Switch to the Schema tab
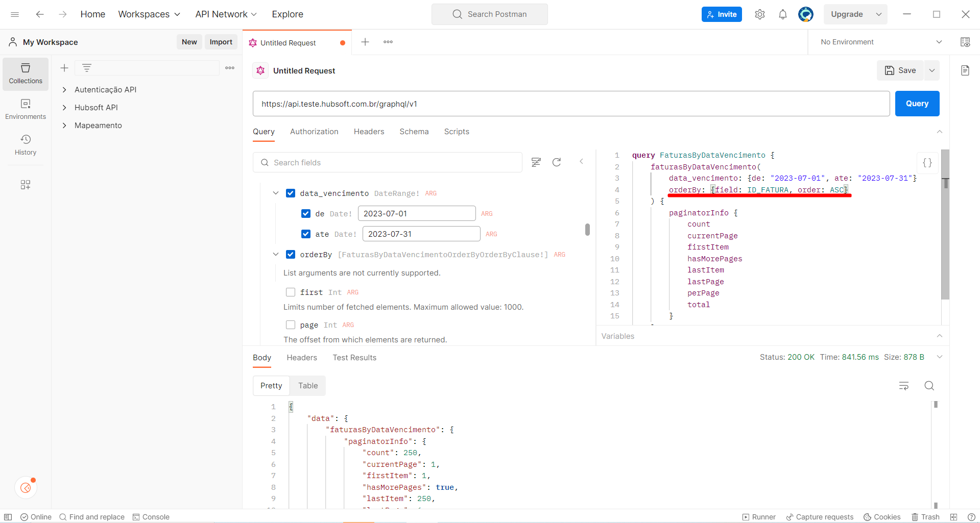The height and width of the screenshot is (523, 980). (x=414, y=132)
